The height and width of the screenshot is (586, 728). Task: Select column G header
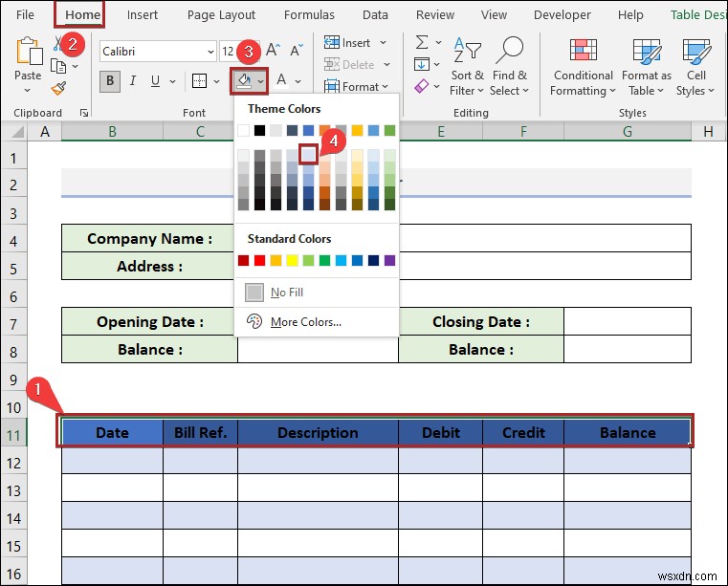628,132
